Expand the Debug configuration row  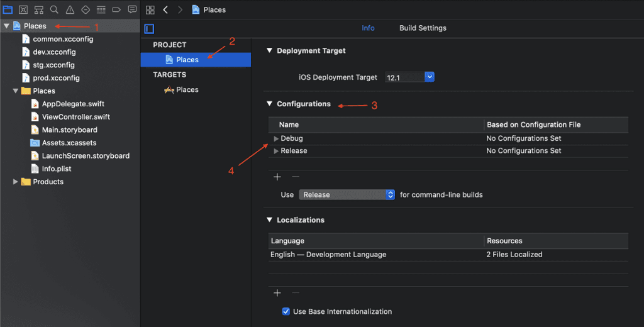coord(276,139)
